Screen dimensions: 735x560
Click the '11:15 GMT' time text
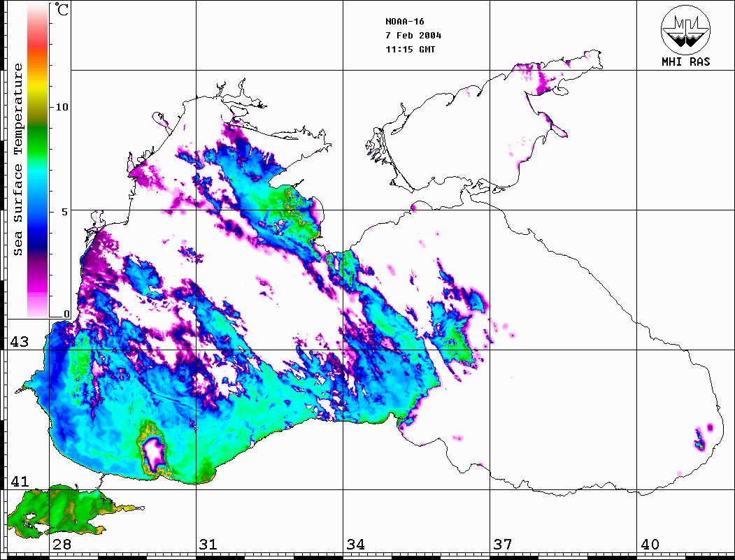click(411, 50)
